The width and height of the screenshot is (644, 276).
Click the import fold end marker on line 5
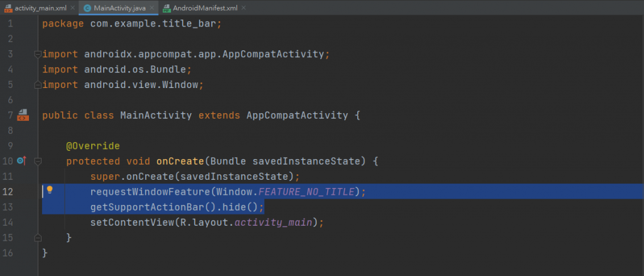point(38,85)
